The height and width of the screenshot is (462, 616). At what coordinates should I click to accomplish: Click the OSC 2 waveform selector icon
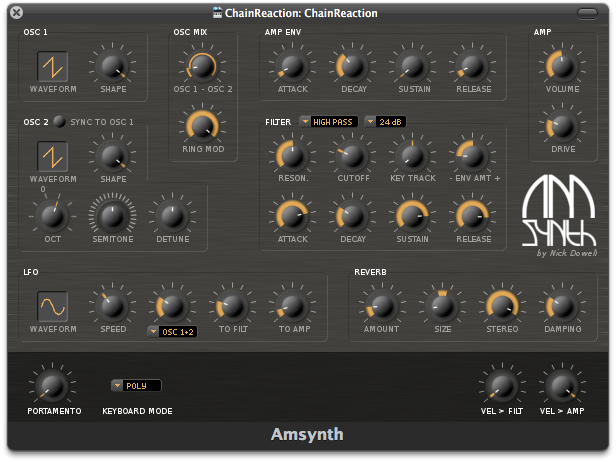point(53,155)
